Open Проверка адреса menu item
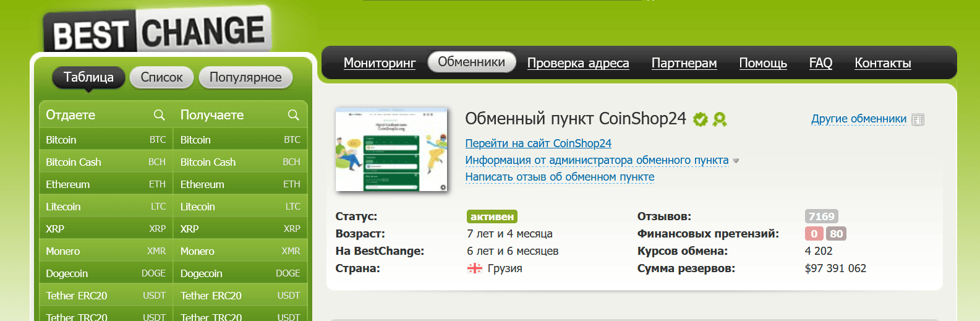 578,63
